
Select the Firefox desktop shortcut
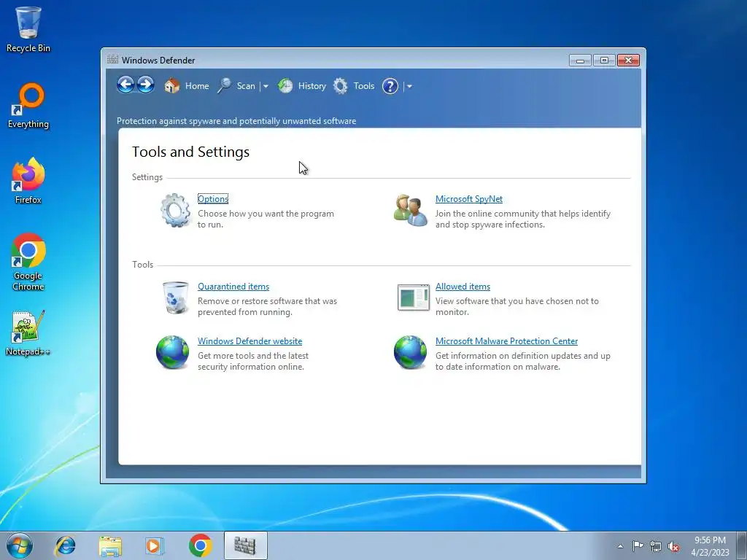click(x=28, y=181)
